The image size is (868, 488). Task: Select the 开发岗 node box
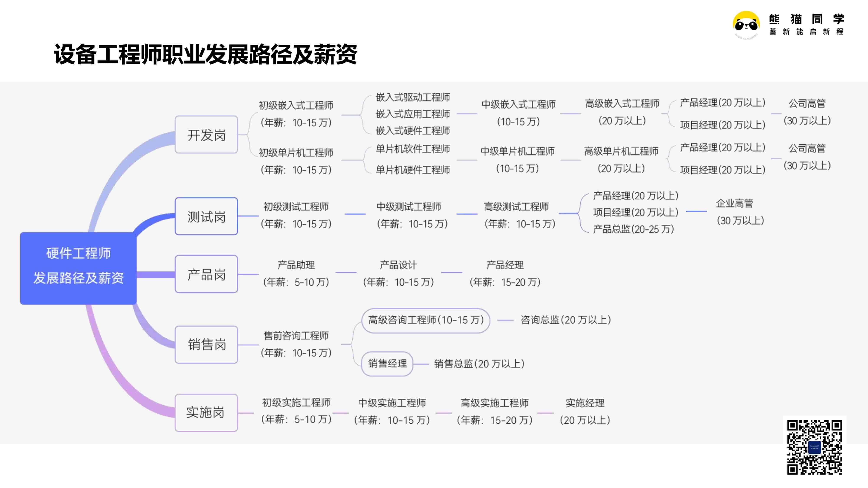point(206,135)
